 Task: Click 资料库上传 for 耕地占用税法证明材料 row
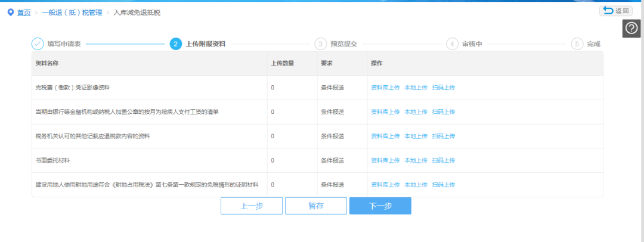pyautogui.click(x=385, y=185)
